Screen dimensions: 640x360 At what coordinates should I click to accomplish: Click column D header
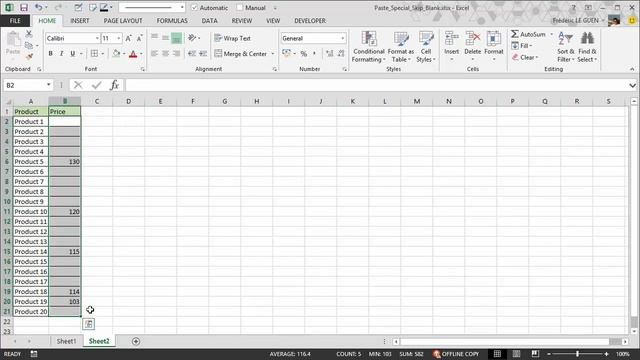point(129,101)
